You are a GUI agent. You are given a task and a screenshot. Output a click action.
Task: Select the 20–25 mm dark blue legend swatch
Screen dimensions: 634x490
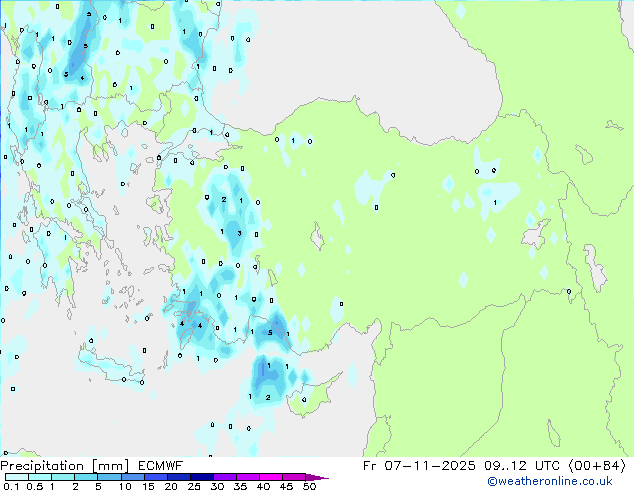[179, 477]
